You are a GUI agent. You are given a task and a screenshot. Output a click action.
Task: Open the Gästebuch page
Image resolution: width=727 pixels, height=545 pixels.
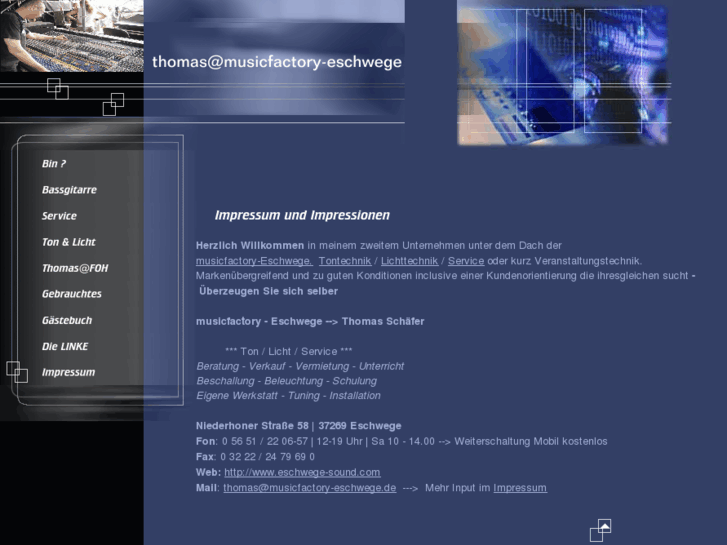(67, 320)
